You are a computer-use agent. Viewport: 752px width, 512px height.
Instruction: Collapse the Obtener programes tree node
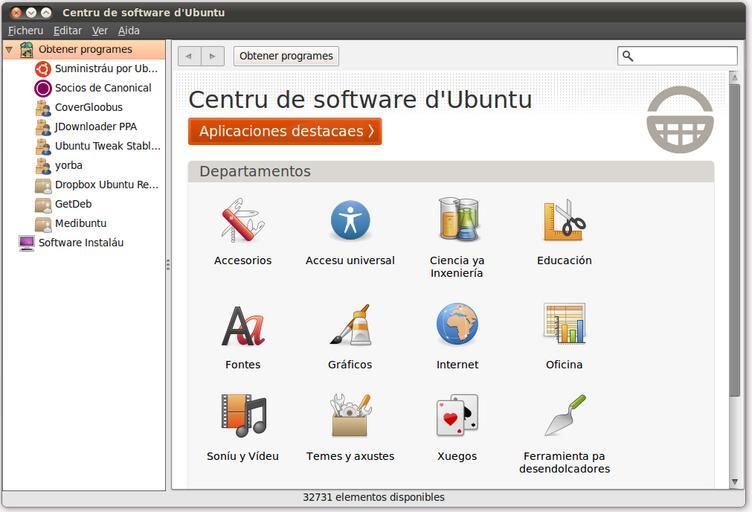point(9,49)
